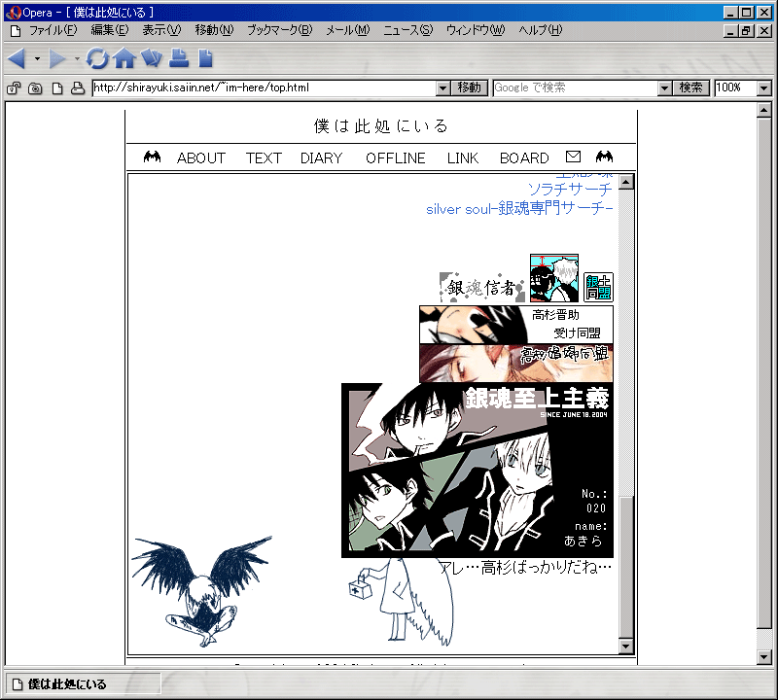
Task: Follow the silver soul-銀魂専門サーチ- link
Action: (519, 208)
